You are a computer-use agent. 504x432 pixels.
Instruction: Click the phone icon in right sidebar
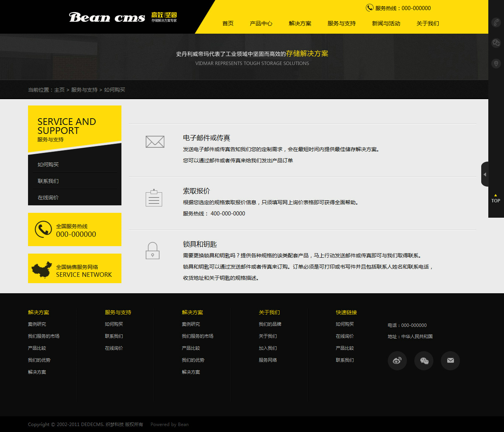(496, 22)
